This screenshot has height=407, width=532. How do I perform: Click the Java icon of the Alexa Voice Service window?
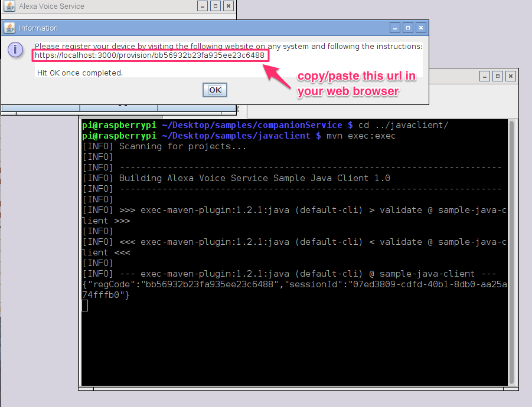(x=10, y=6)
